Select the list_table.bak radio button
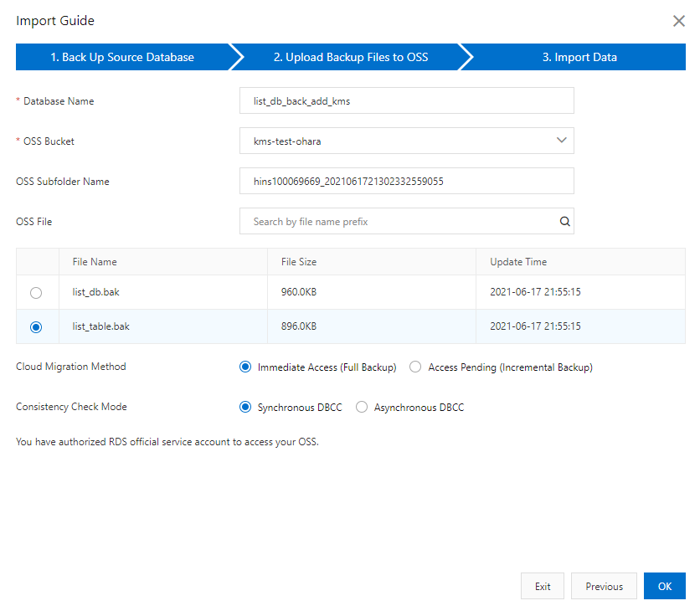The width and height of the screenshot is (700, 611). coord(36,327)
